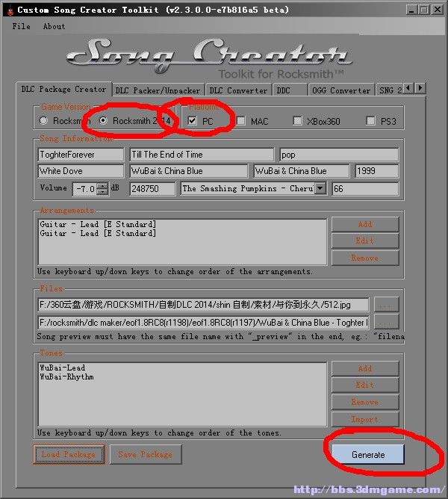Image resolution: width=448 pixels, height=499 pixels.
Task: Click the field showing 66
Action: click(x=365, y=189)
